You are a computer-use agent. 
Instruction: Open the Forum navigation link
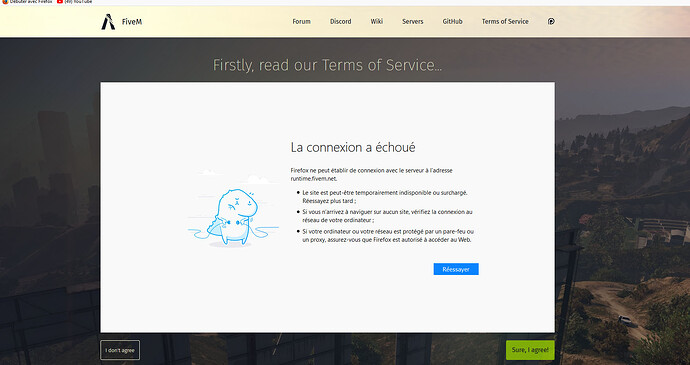coord(301,22)
